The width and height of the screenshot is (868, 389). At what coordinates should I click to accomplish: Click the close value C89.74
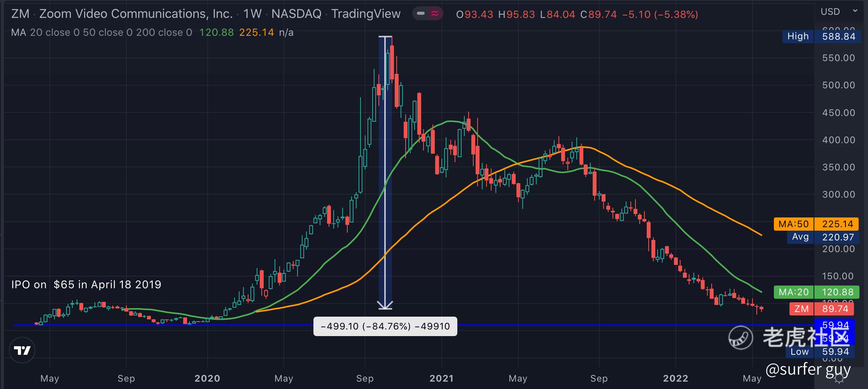point(598,14)
